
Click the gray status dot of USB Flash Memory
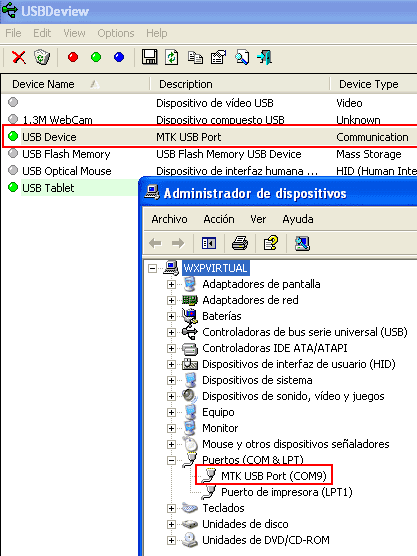coord(13,153)
